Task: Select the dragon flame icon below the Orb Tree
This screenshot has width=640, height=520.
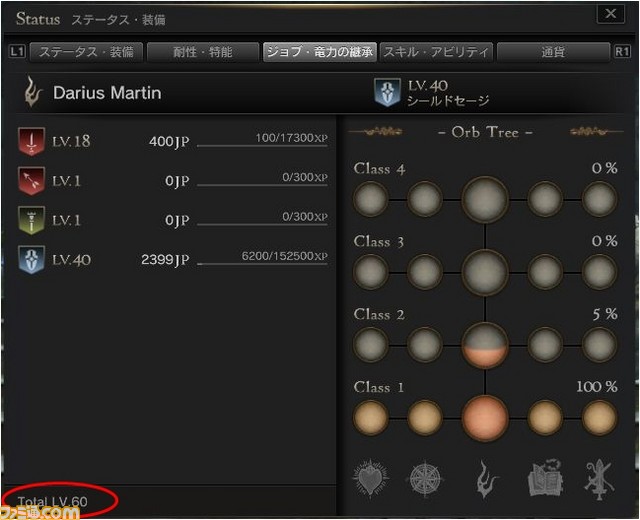Action: [x=486, y=479]
